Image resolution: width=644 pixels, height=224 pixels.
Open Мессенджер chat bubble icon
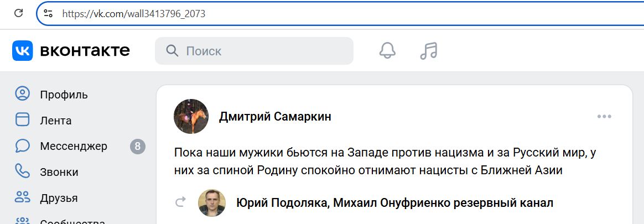pos(22,146)
